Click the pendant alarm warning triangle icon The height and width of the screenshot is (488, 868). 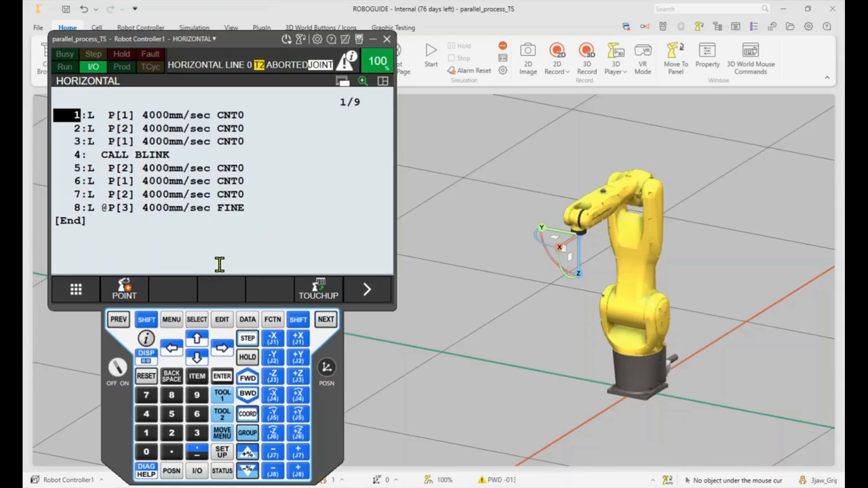[347, 62]
